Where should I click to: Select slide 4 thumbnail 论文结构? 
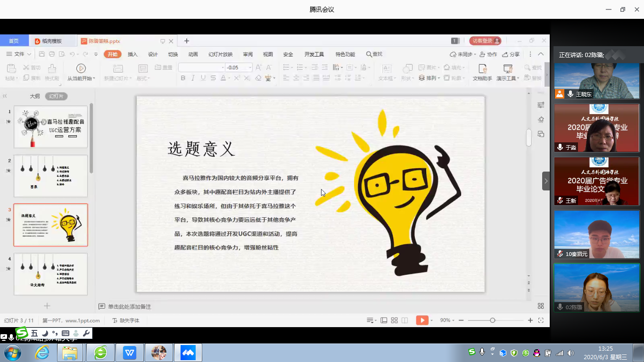click(50, 274)
